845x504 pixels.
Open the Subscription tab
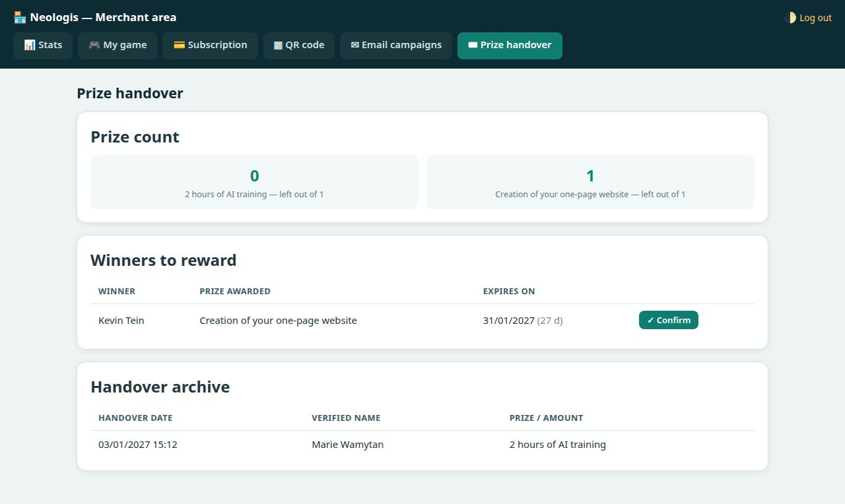pos(210,46)
